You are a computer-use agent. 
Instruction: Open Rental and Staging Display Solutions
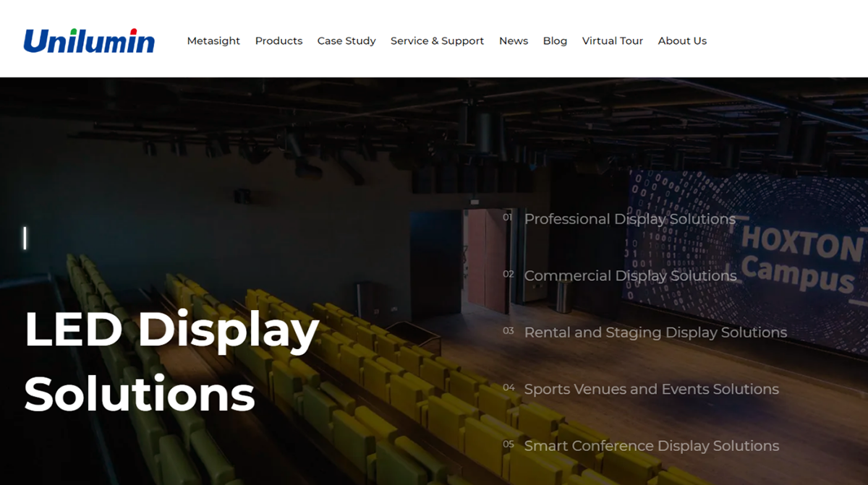[655, 332]
